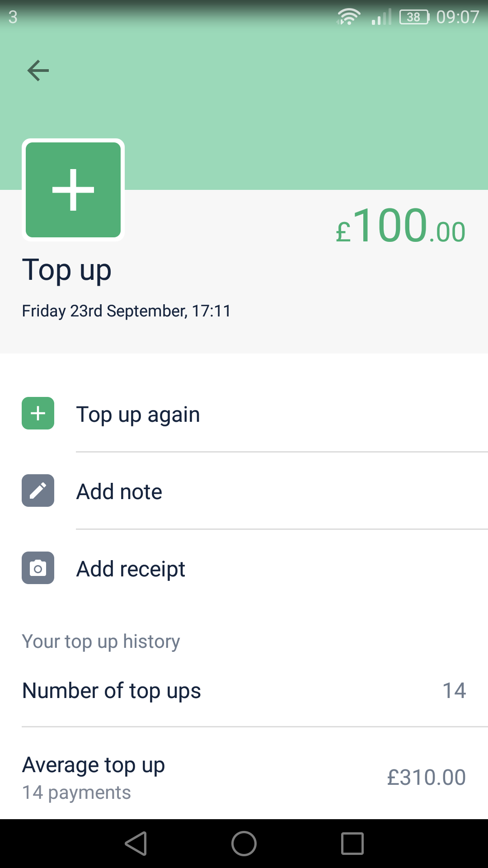
Task: Select Top up again
Action: pyautogui.click(x=244, y=414)
